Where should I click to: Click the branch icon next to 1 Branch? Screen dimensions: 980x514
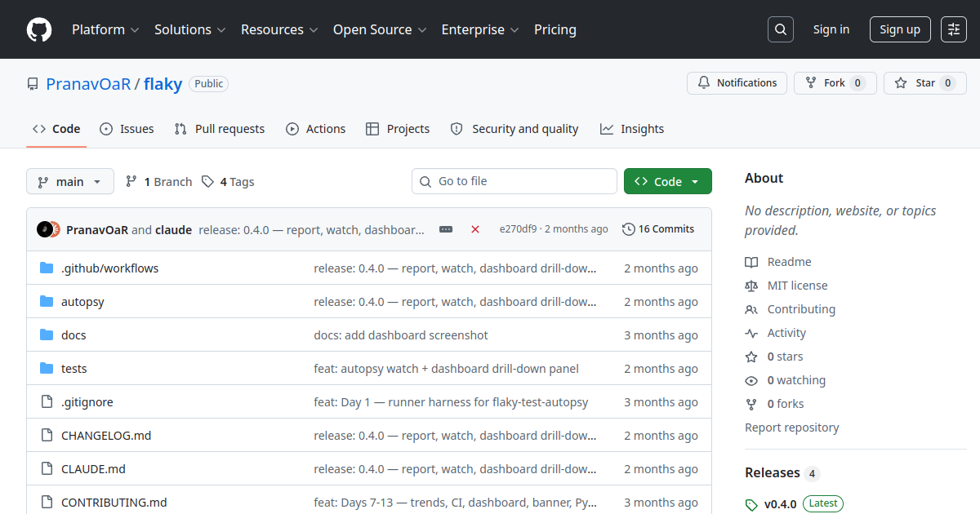pos(131,182)
